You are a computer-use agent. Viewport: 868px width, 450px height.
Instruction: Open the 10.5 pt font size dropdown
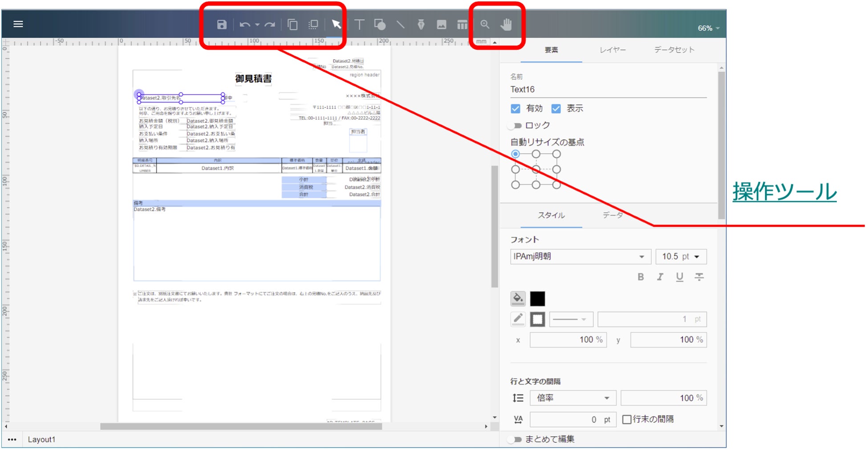coord(681,257)
